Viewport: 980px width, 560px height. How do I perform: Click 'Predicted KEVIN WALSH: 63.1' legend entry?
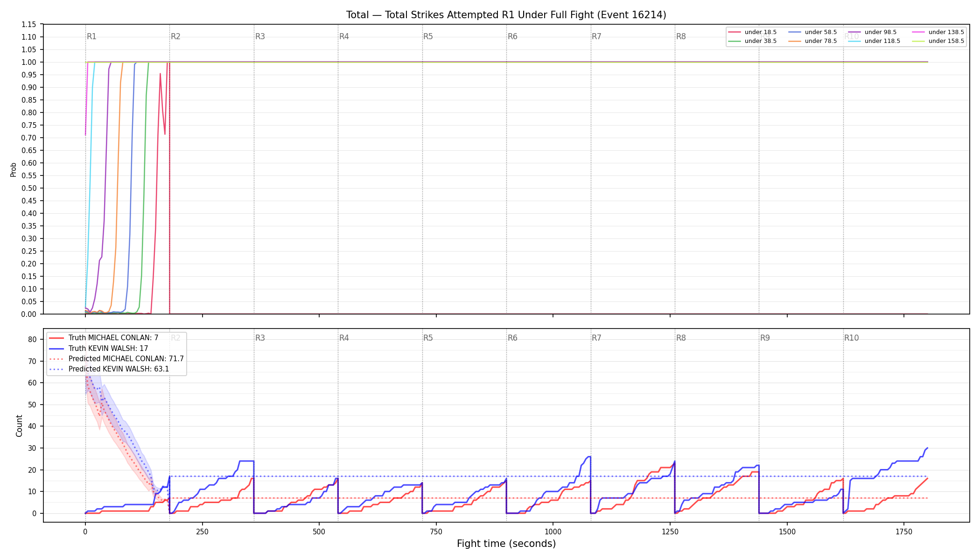pyautogui.click(x=109, y=369)
